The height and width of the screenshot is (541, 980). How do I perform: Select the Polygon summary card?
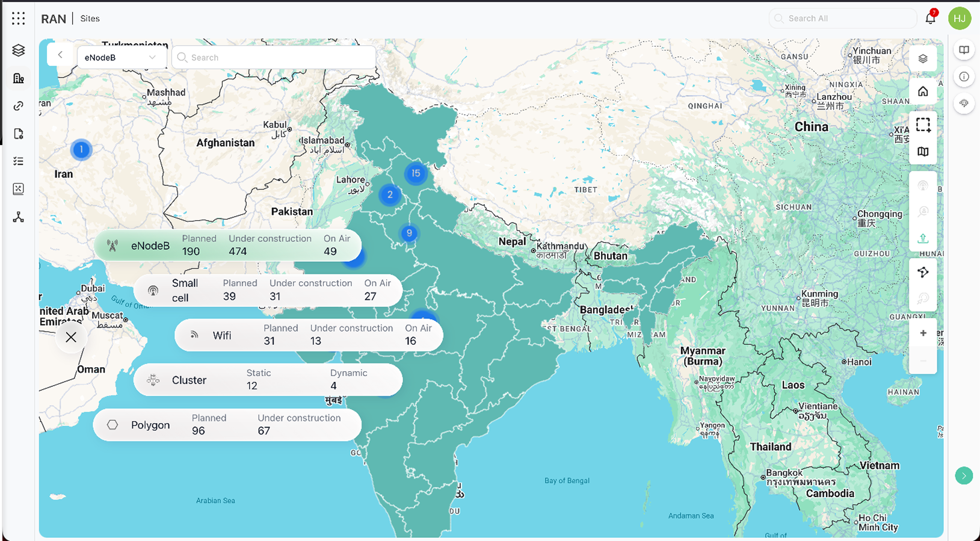click(x=227, y=425)
